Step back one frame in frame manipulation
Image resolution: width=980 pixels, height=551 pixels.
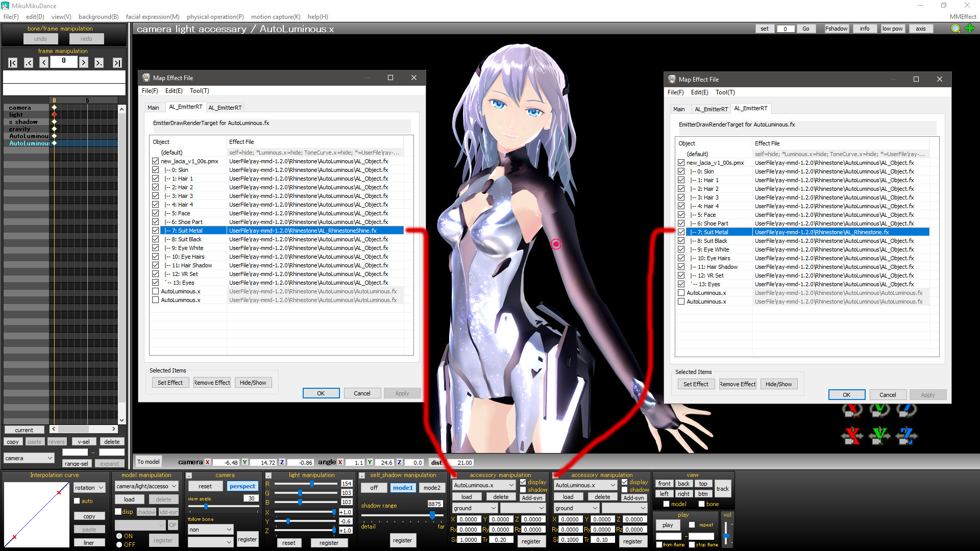click(x=44, y=63)
